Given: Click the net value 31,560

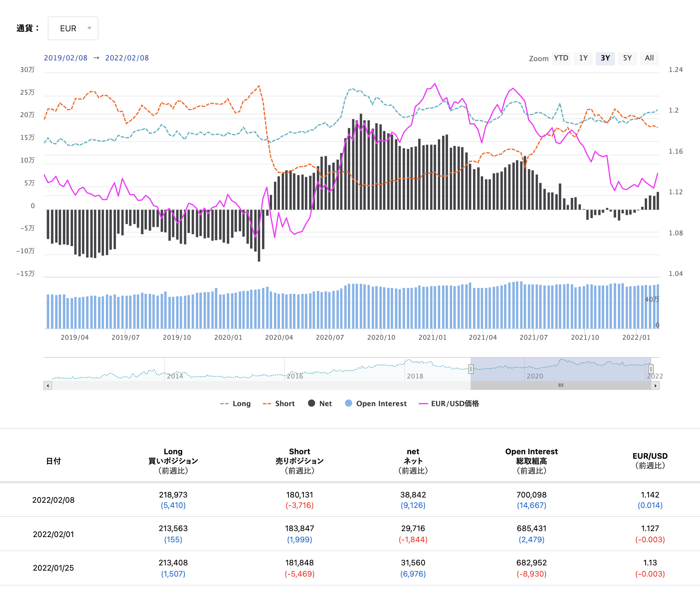Looking at the screenshot, I should coord(413,563).
